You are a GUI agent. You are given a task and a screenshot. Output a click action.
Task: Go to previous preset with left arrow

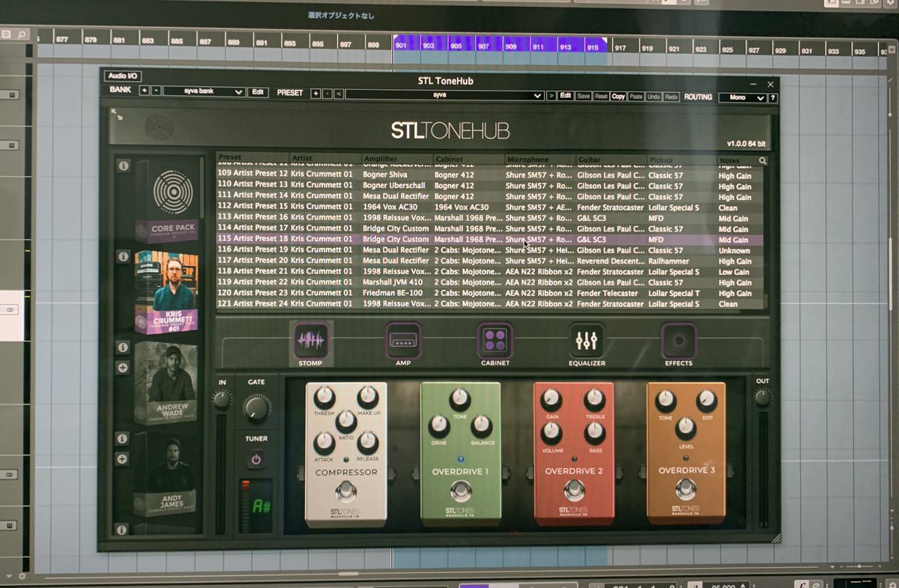coord(339,94)
